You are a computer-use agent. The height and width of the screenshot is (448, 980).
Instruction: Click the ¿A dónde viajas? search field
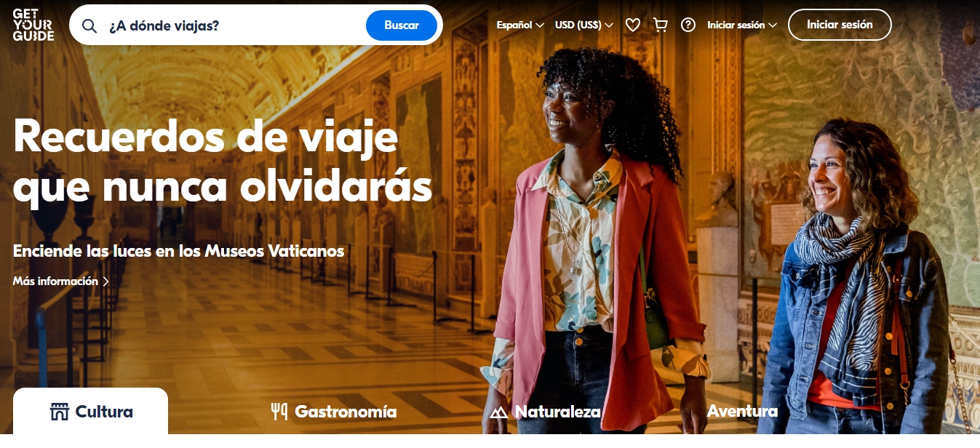pos(233,25)
